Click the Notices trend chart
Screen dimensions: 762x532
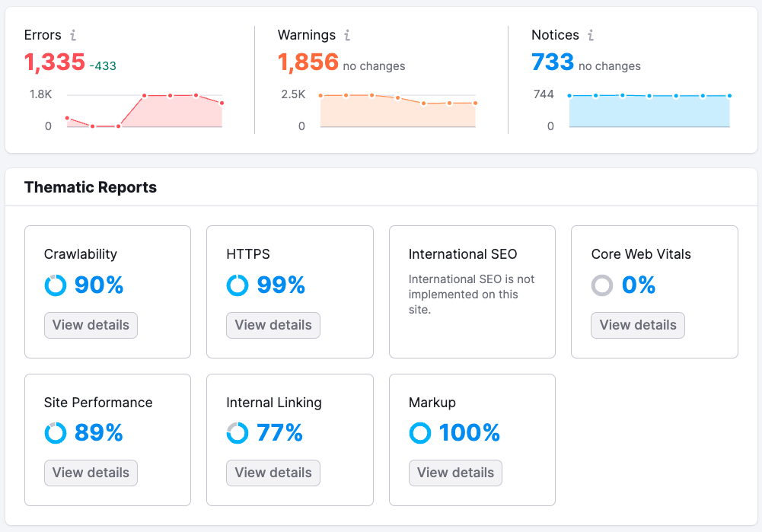coord(649,110)
